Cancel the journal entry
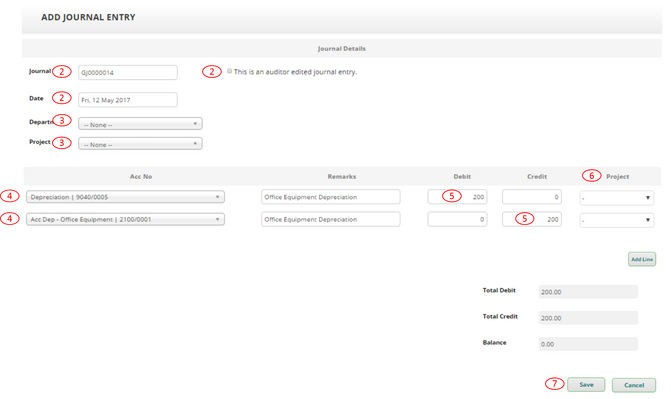The image size is (671, 399). click(634, 385)
